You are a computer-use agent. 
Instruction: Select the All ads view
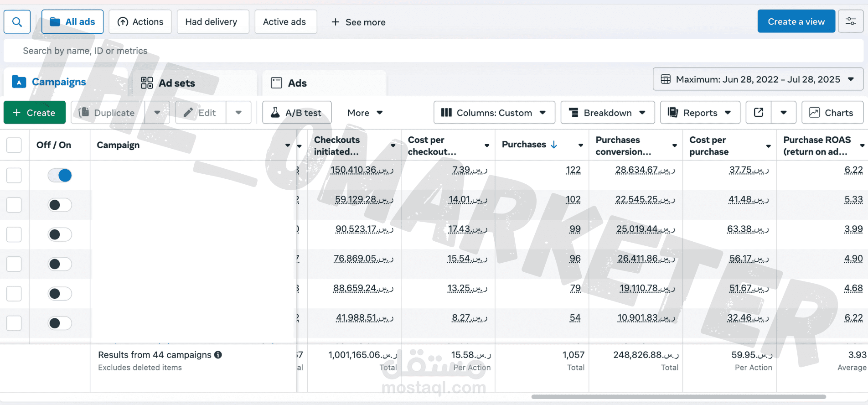(x=72, y=22)
